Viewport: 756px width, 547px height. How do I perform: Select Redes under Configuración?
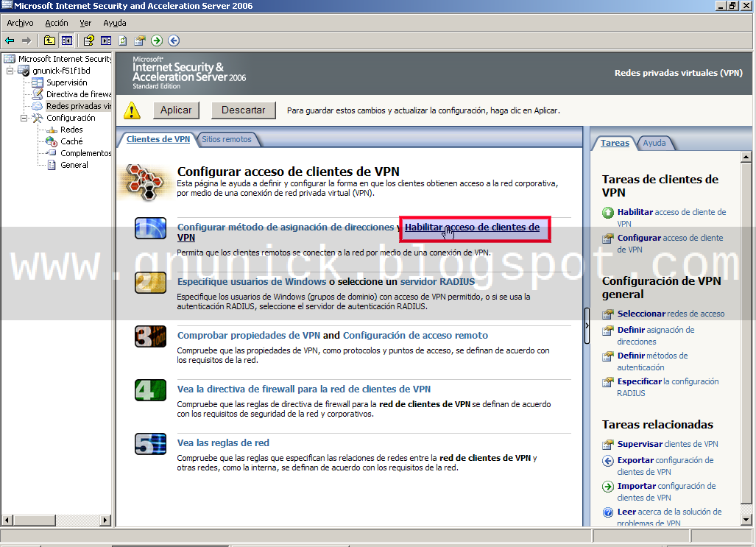(71, 130)
